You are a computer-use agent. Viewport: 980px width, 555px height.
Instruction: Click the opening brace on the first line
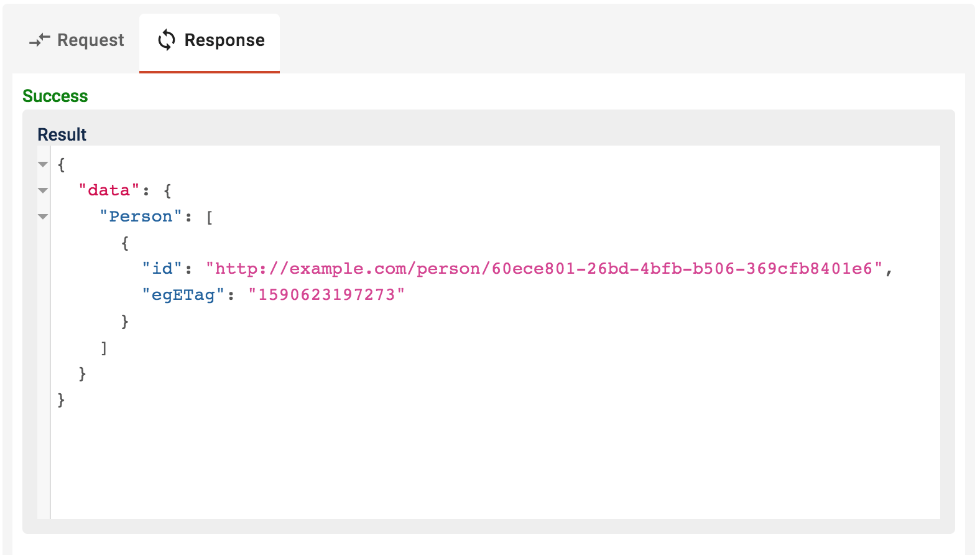click(x=61, y=165)
